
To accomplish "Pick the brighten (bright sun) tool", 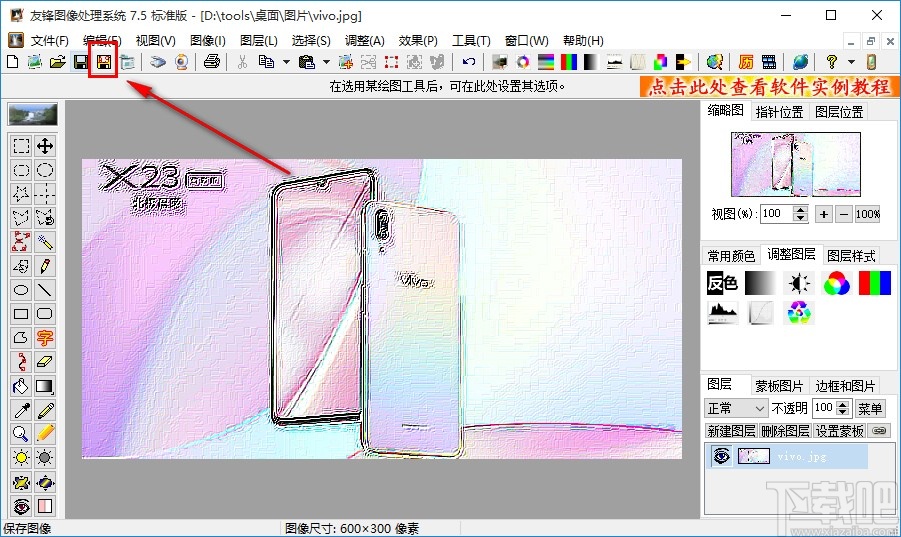I will (x=21, y=458).
